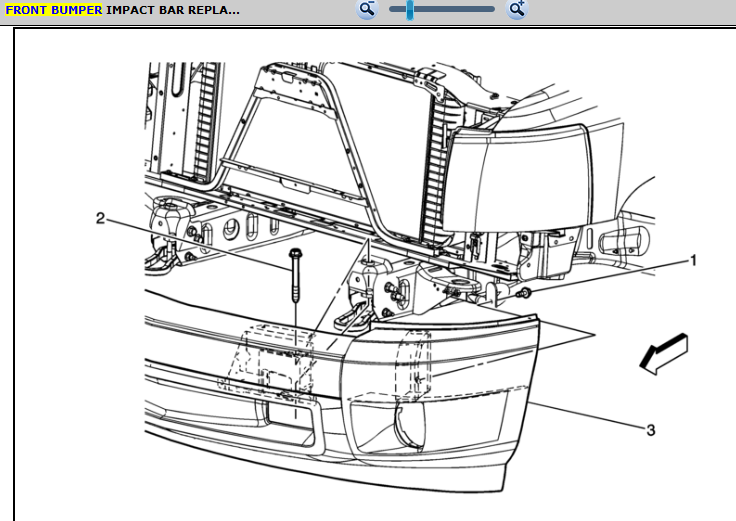The height and width of the screenshot is (521, 736).
Task: Click the zoom in magnifier icon
Action: (x=517, y=9)
